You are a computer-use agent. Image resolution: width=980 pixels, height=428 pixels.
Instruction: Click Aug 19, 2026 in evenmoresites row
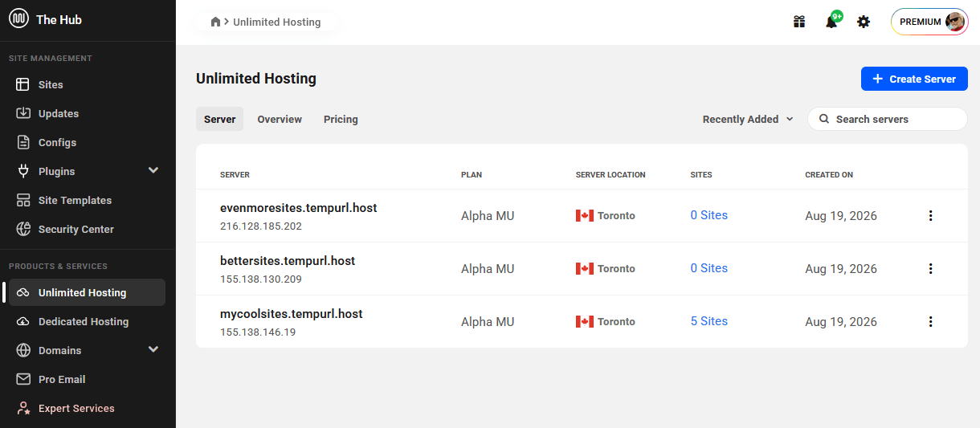pos(841,215)
